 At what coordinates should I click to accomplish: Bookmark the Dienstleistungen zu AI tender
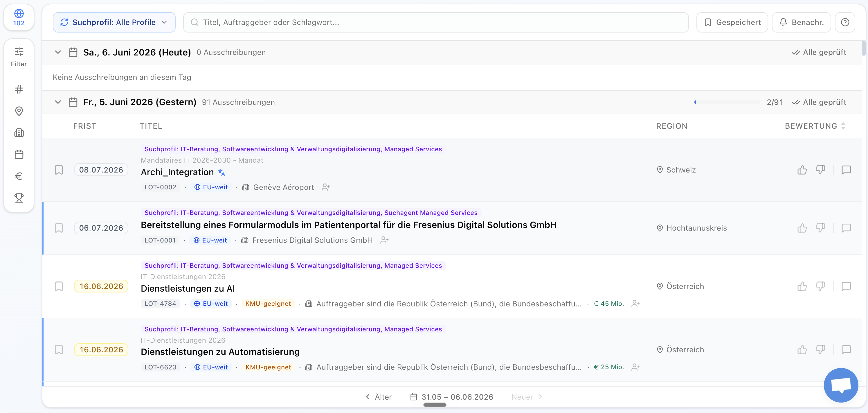59,286
